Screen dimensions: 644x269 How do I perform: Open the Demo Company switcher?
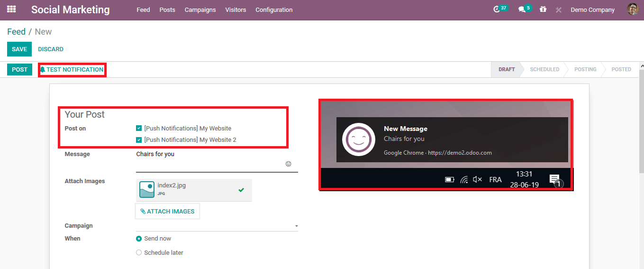coord(592,9)
